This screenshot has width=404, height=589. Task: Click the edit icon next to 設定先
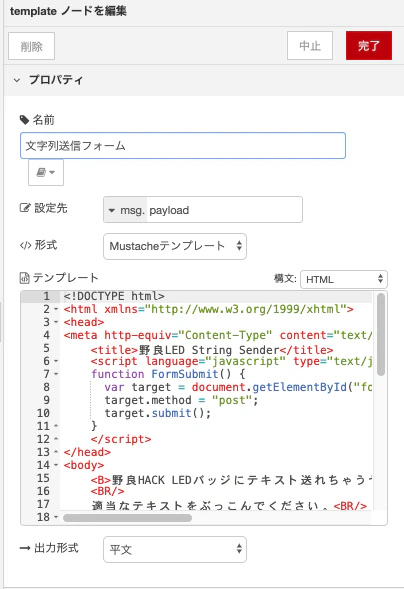25,208
